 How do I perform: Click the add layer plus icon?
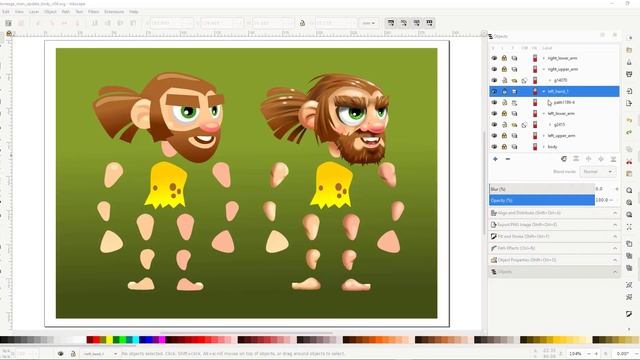click(x=495, y=159)
